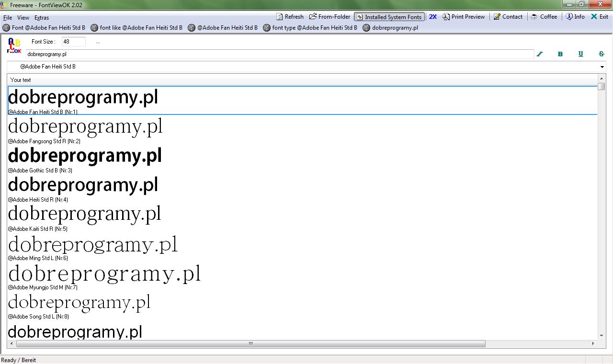Screen dimensions: 613x364
Task: Click the FontViewOK ABC logo icon
Action: (14, 46)
